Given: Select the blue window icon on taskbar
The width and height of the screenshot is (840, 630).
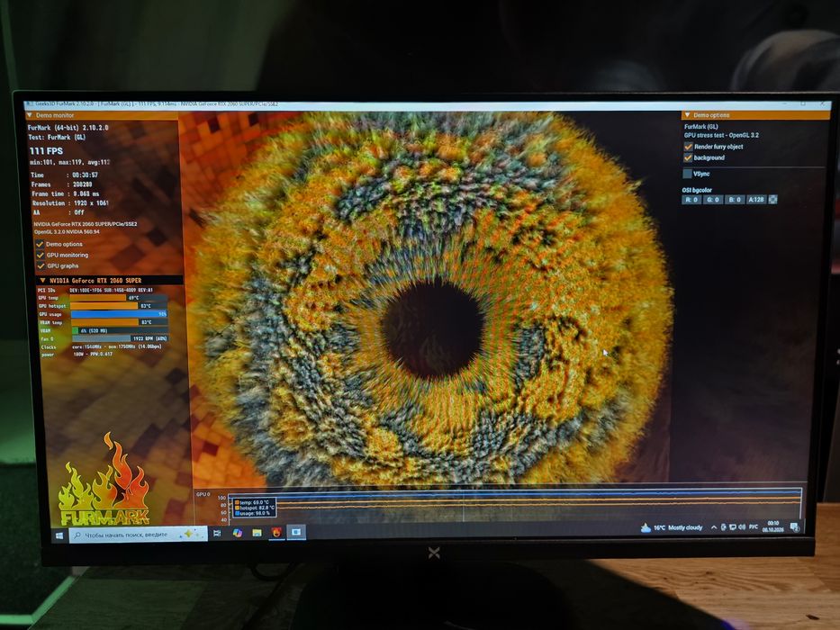Looking at the screenshot, I should click(296, 532).
